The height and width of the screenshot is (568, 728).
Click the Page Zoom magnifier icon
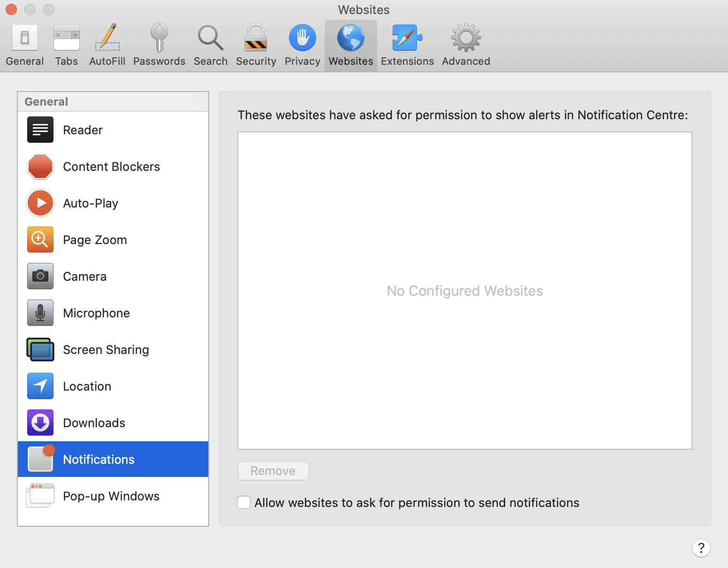click(40, 239)
